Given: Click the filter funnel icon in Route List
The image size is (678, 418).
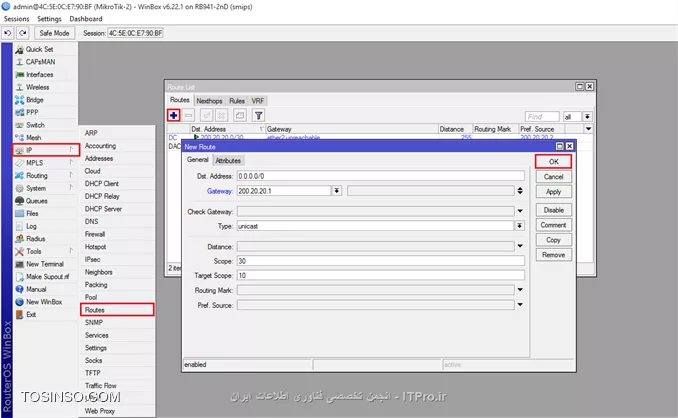Looking at the screenshot, I should [x=259, y=115].
